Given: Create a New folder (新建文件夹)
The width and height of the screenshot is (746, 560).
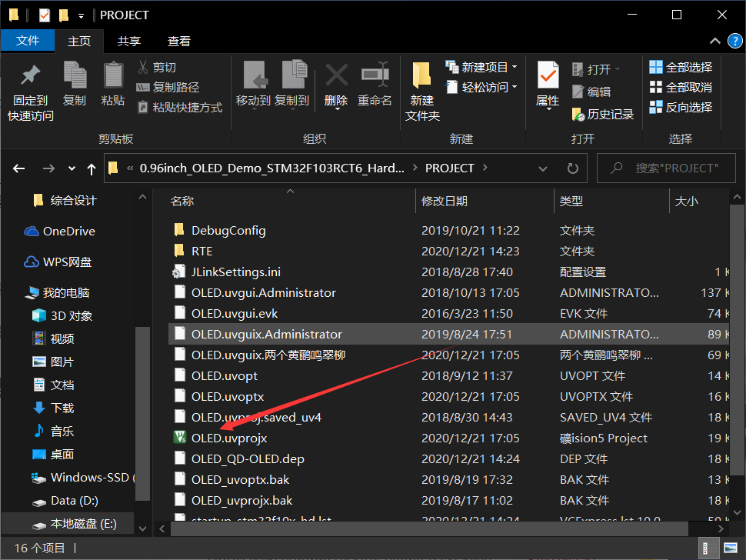Looking at the screenshot, I should [422, 91].
